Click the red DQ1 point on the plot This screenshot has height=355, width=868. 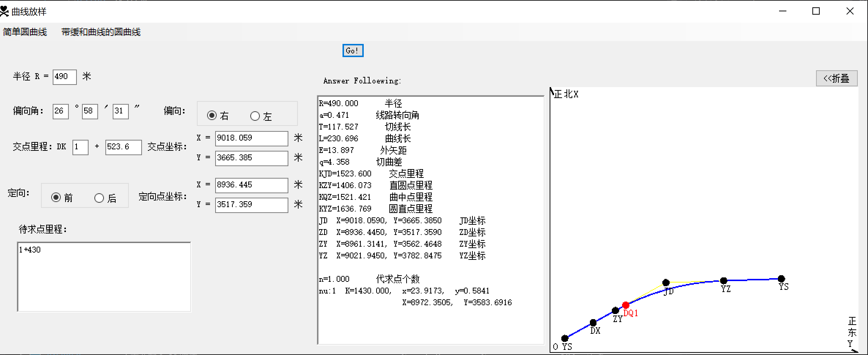[626, 305]
